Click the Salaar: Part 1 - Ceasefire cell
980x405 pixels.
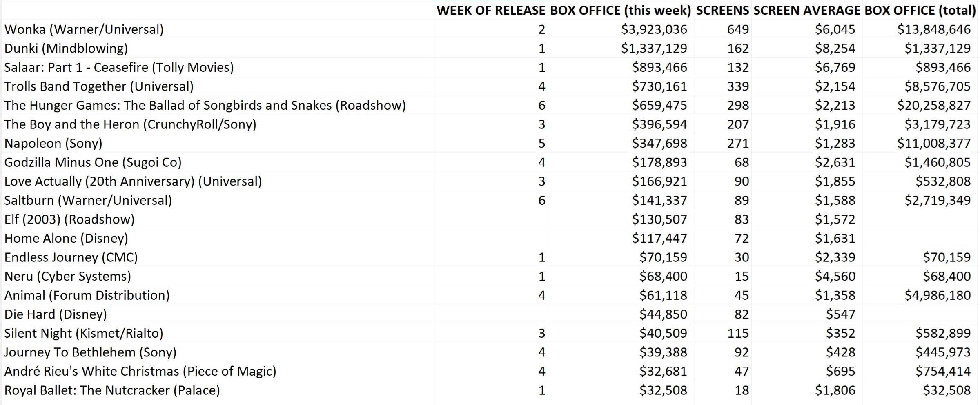pos(119,67)
